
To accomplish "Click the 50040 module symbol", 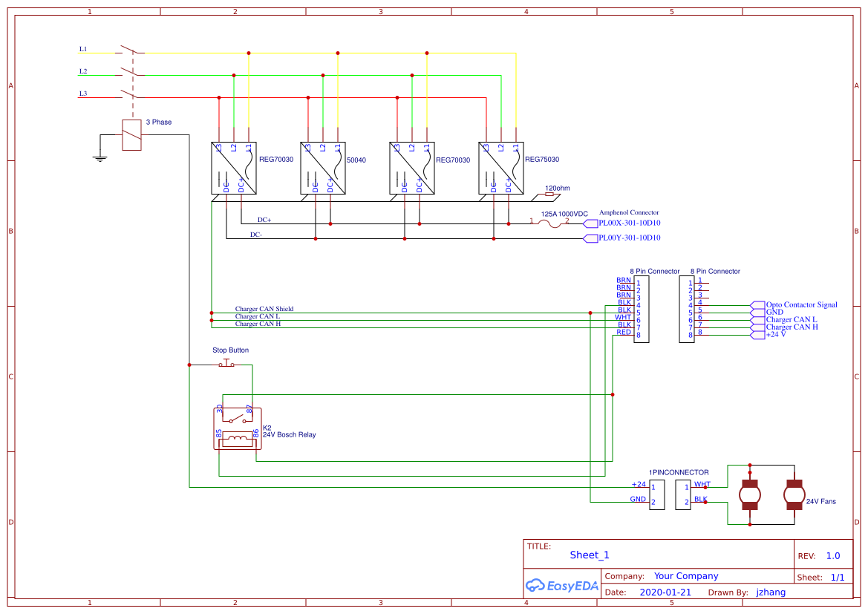I will 323,168.
